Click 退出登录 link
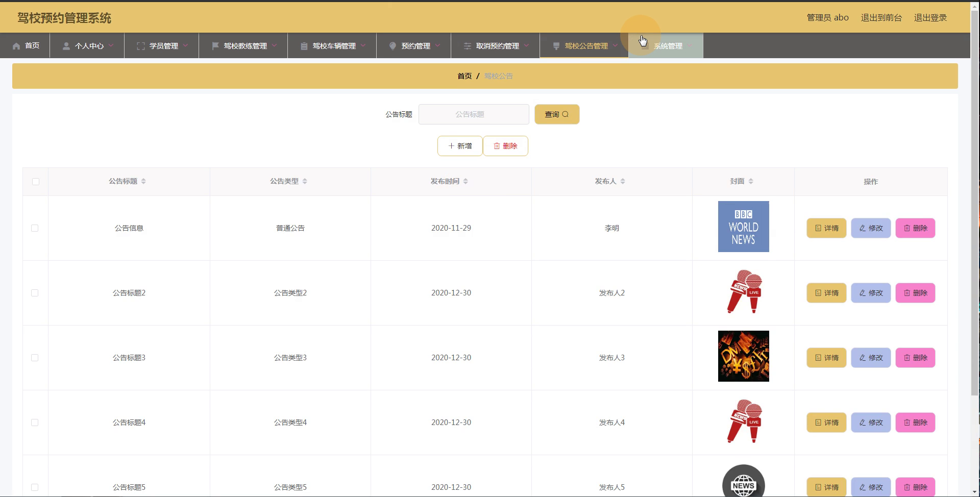980x497 pixels. coord(930,18)
